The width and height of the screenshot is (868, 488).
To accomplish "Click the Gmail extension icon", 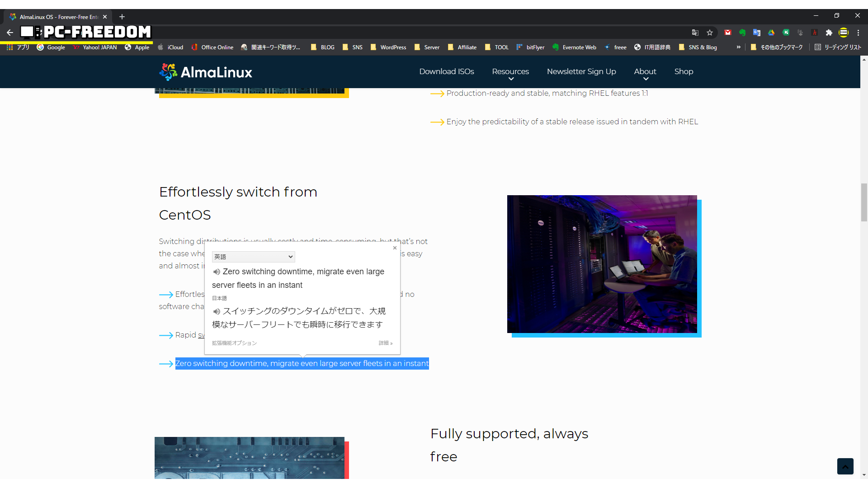I will pos(727,33).
